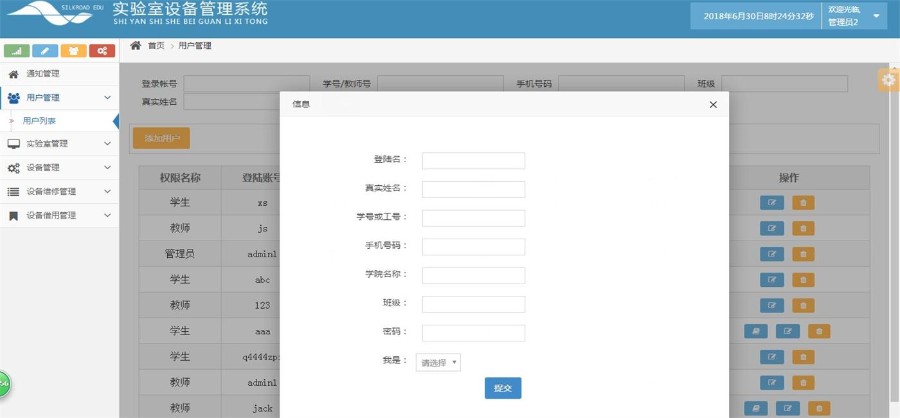Image resolution: width=900 pixels, height=418 pixels.
Task: Click the 学号/教师号 search field
Action: click(440, 84)
